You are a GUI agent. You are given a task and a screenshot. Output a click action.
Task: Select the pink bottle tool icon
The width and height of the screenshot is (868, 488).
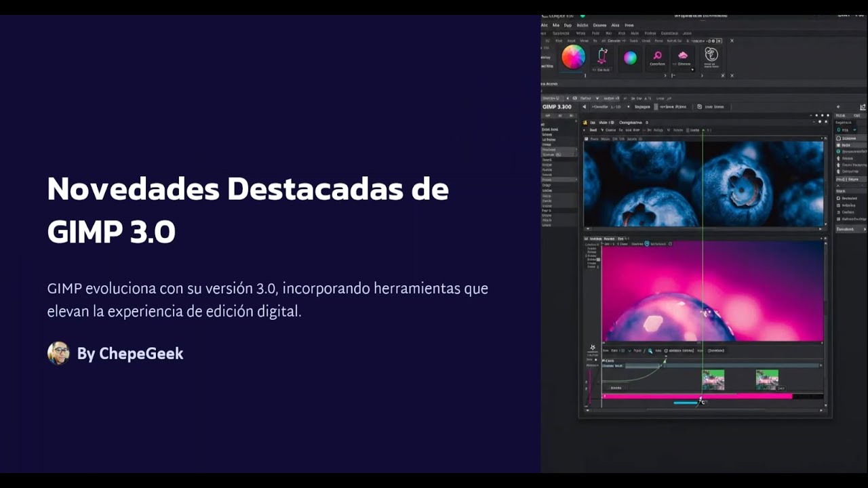pyautogui.click(x=602, y=56)
